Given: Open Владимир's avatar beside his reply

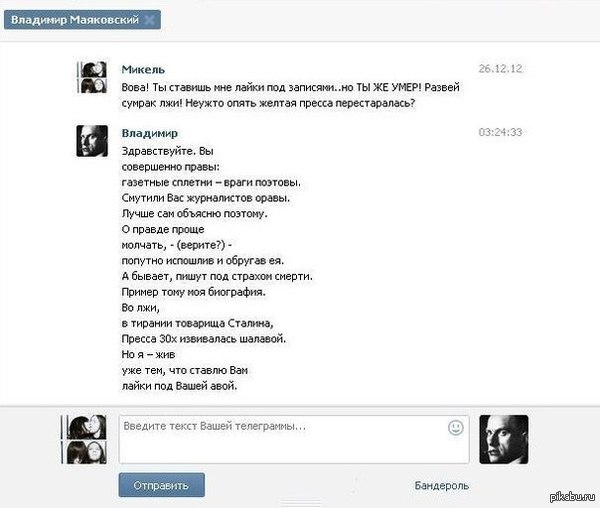Looking at the screenshot, I should [x=92, y=141].
